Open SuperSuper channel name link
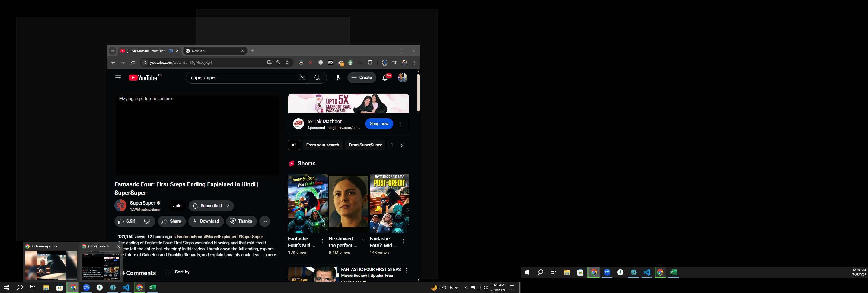Screen dimensions: 868x293 tap(142, 203)
